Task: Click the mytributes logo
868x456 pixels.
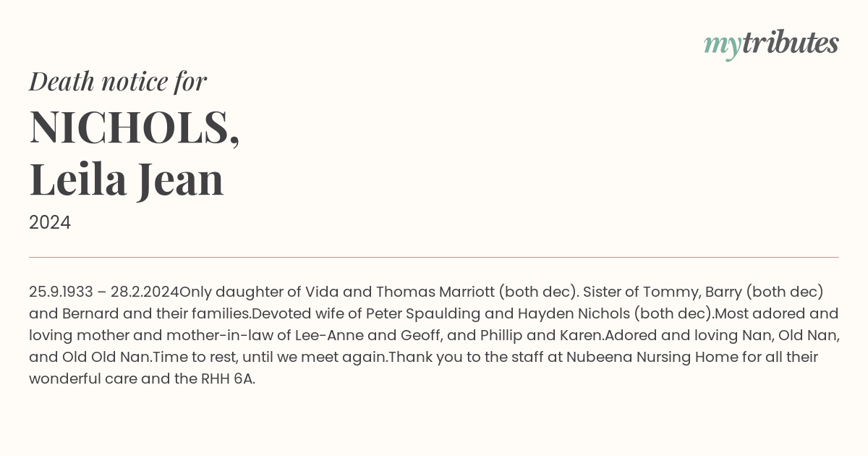Action: [x=771, y=45]
